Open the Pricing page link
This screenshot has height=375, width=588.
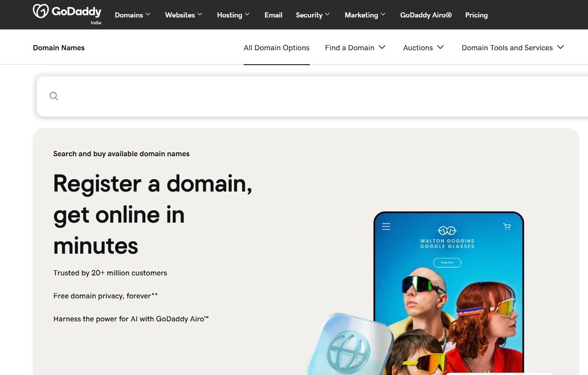476,15
